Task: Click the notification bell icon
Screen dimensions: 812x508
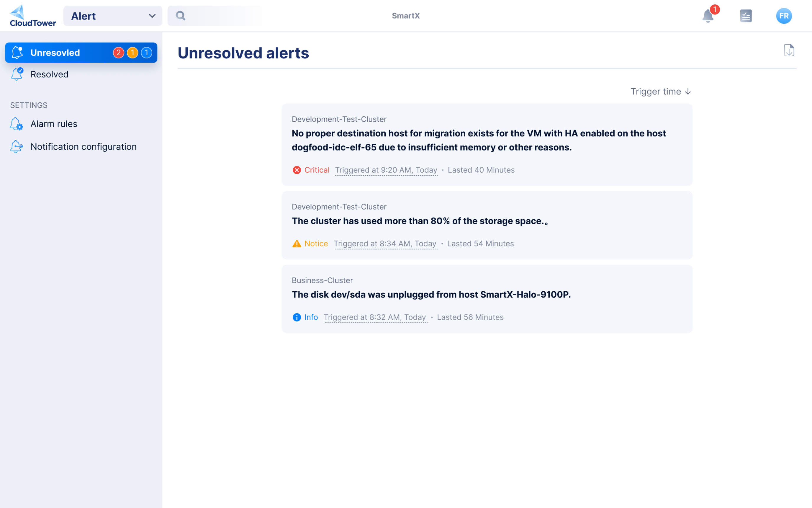Action: (x=708, y=16)
